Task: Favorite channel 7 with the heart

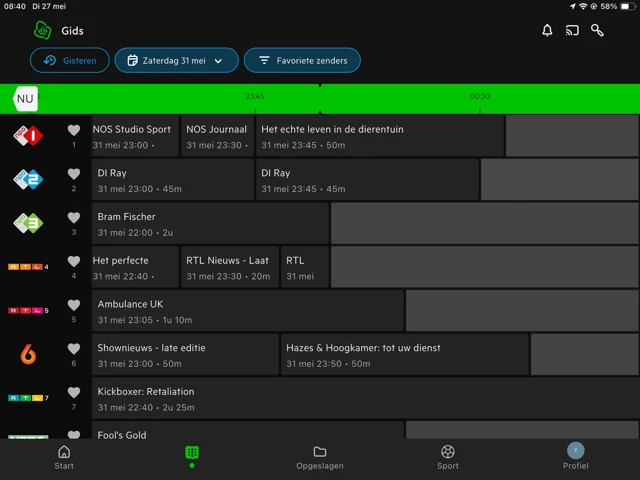Action: (x=74, y=392)
